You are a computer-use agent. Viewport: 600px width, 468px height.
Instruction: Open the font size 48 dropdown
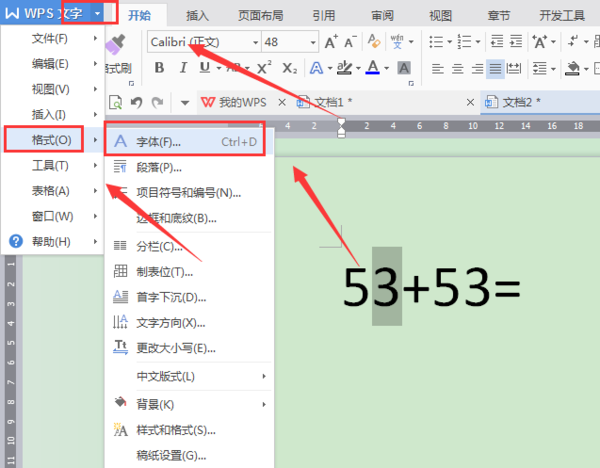click(x=313, y=42)
